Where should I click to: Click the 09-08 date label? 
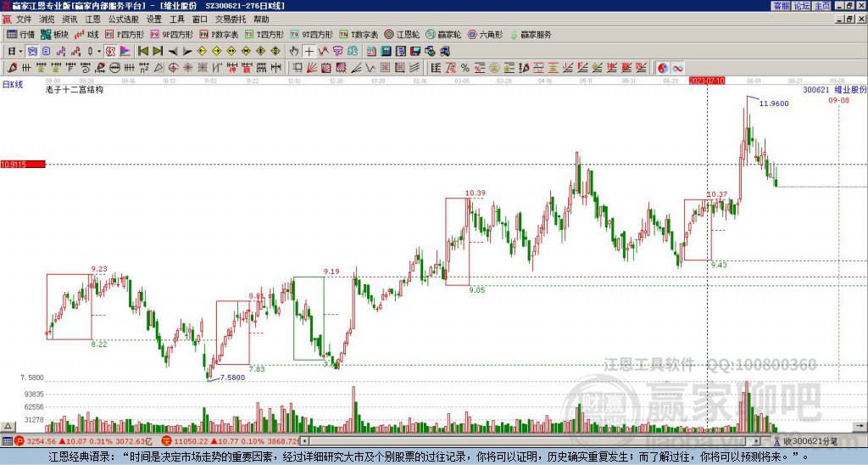[x=838, y=100]
